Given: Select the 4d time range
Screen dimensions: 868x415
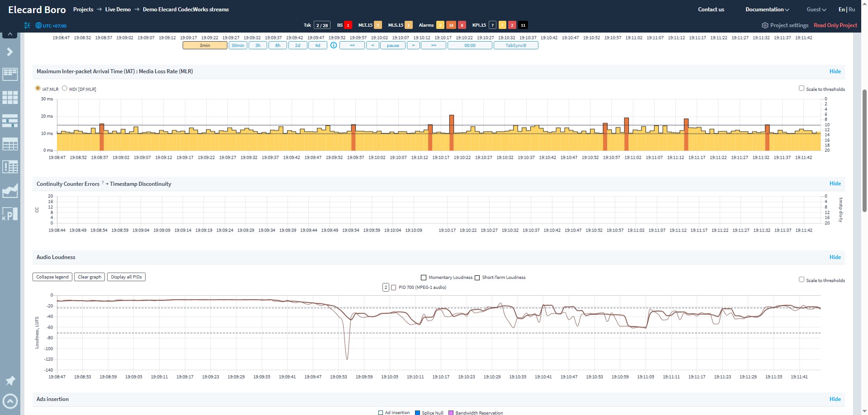Looking at the screenshot, I should (317, 45).
